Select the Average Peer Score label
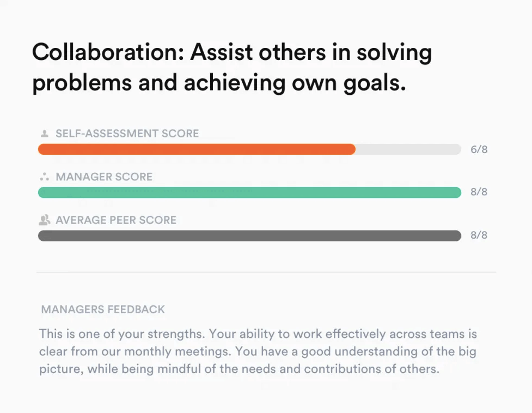The image size is (532, 413). pyautogui.click(x=116, y=220)
